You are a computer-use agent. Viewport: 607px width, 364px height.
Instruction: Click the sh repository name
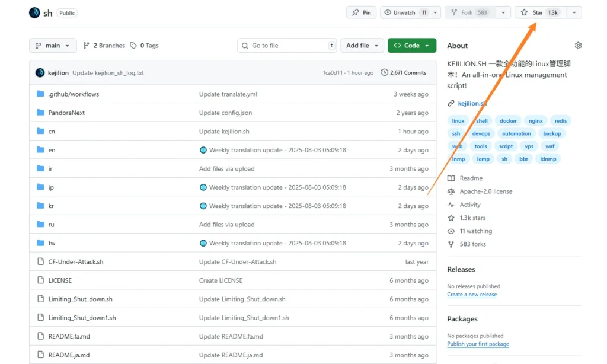pyautogui.click(x=48, y=13)
